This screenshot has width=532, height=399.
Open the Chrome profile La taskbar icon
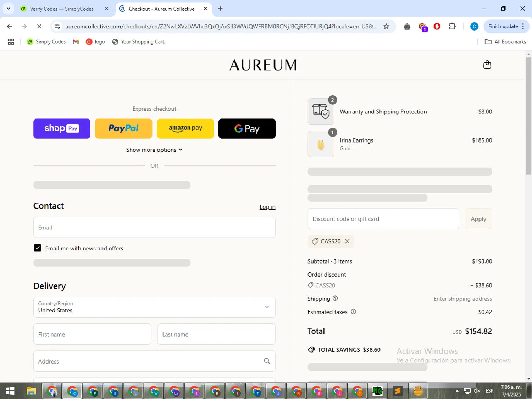[x=174, y=391]
